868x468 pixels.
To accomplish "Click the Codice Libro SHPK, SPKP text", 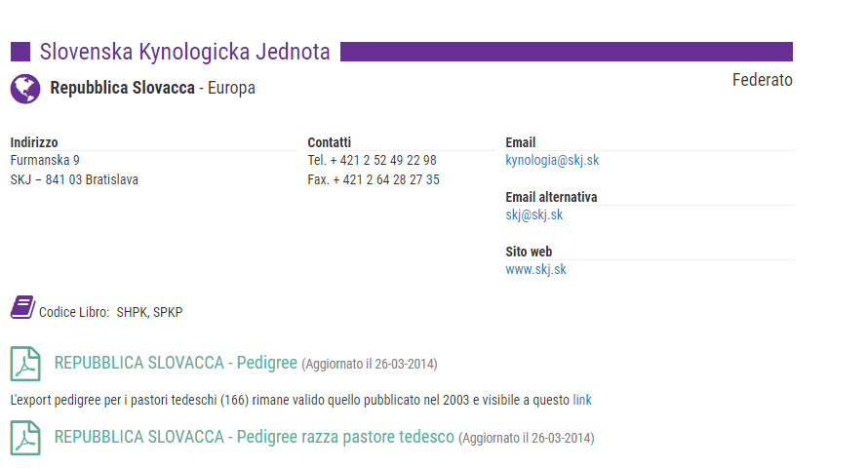I will tap(111, 312).
